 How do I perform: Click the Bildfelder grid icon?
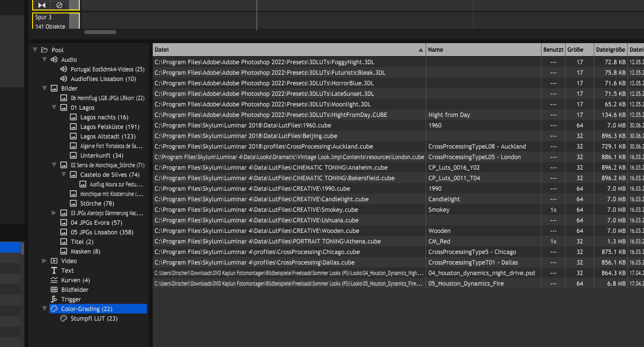[54, 289]
